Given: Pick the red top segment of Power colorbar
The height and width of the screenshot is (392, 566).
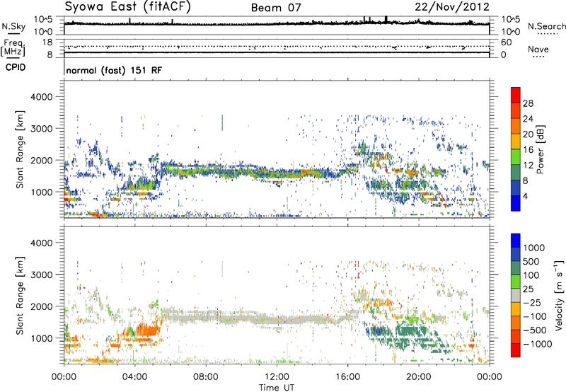Looking at the screenshot, I should pos(516,95).
